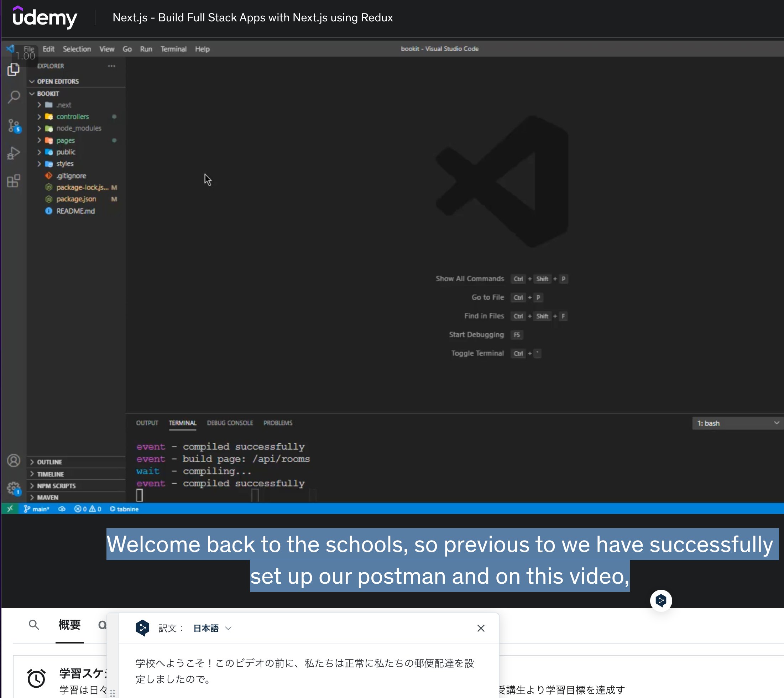Click the Next.js course title link
The image size is (784, 698).
253,18
